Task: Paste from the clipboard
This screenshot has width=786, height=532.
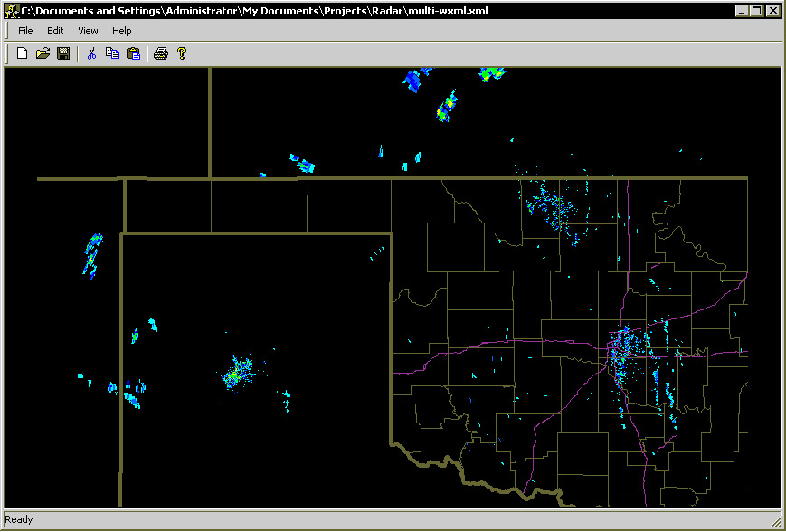Action: click(x=132, y=52)
